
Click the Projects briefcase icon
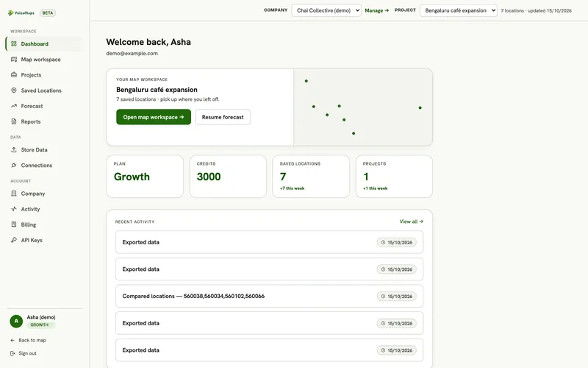coord(14,75)
